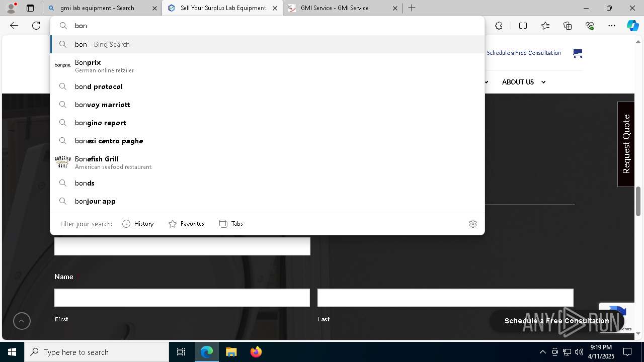Image resolution: width=644 pixels, height=362 pixels.
Task: Show hidden system tray icons
Action: [x=542, y=352]
